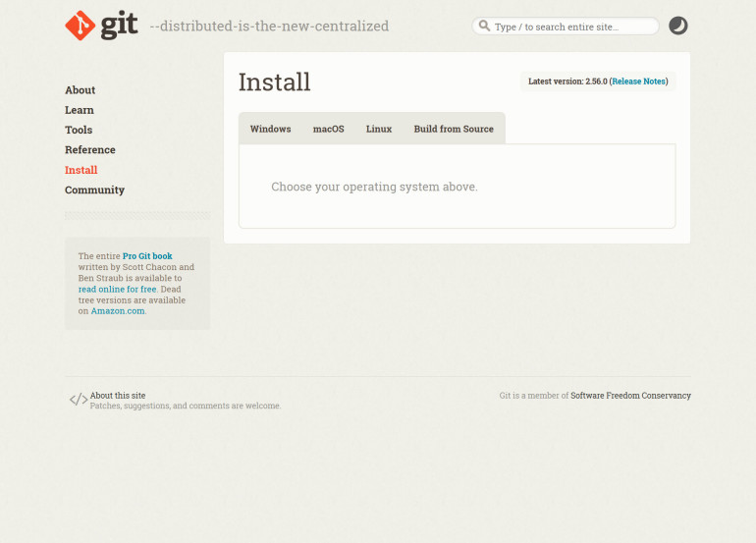
Task: Focus the site search input field
Action: coord(566,27)
